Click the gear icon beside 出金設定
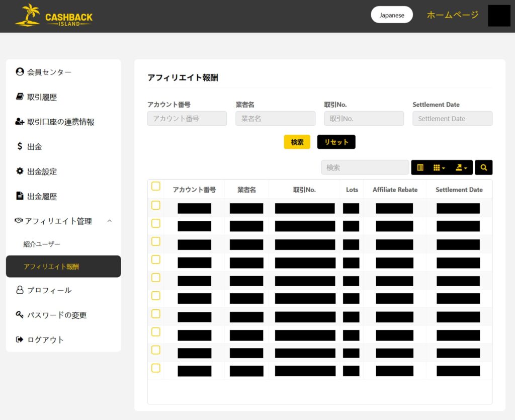515x420 pixels. (x=20, y=171)
